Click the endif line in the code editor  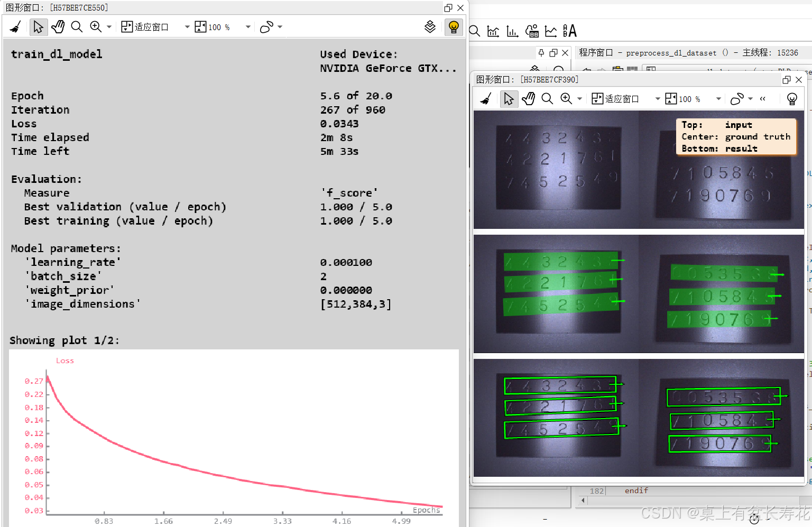(x=636, y=491)
